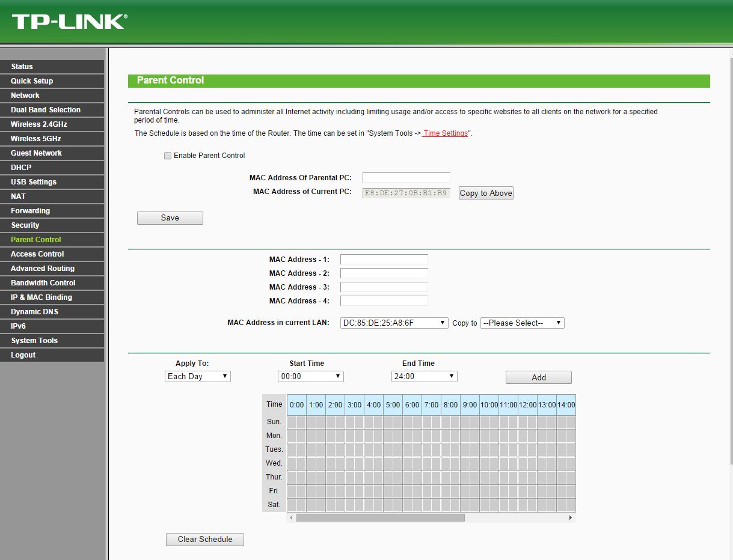The height and width of the screenshot is (560, 733).
Task: Go to System Tools menu
Action: click(34, 341)
